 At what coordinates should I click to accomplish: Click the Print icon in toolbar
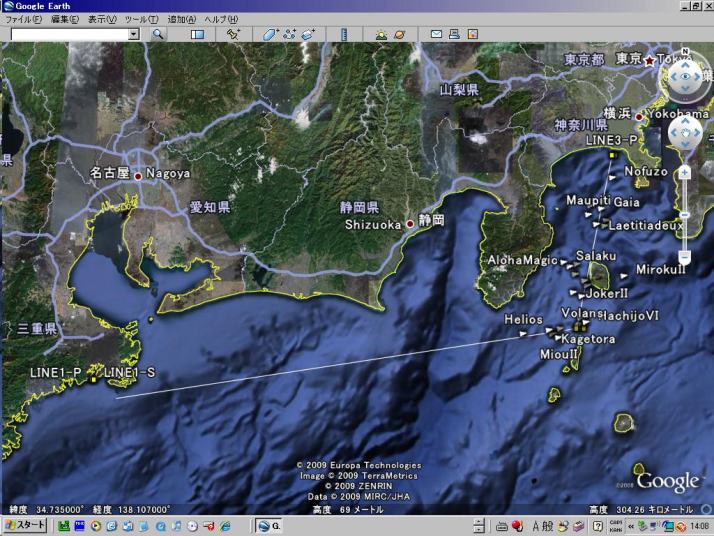coord(454,34)
